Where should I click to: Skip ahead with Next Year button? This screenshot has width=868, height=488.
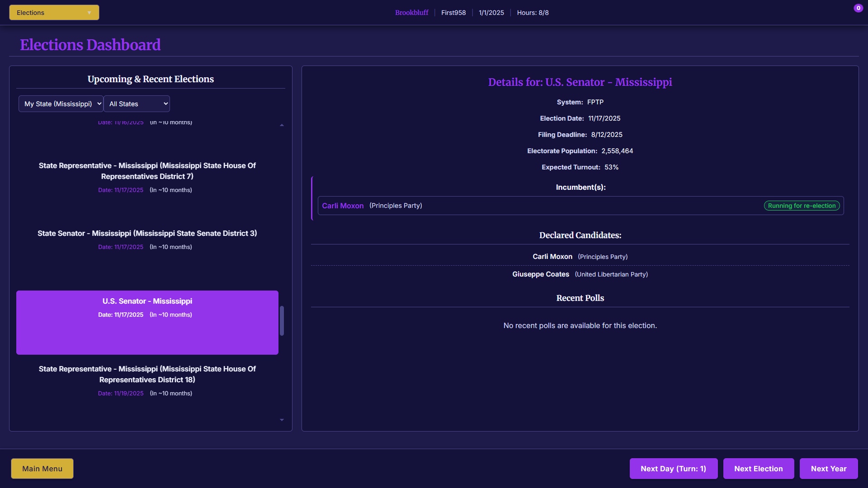(828, 469)
